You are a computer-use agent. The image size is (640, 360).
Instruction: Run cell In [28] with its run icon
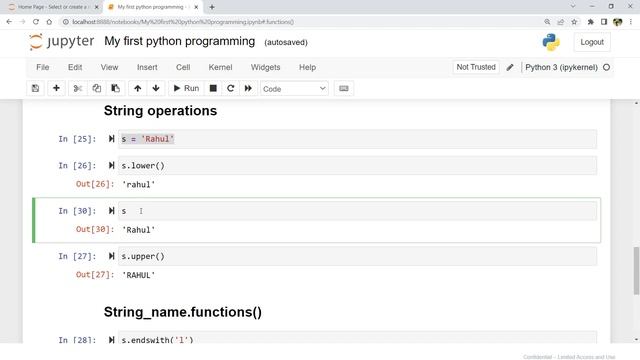tap(111, 340)
